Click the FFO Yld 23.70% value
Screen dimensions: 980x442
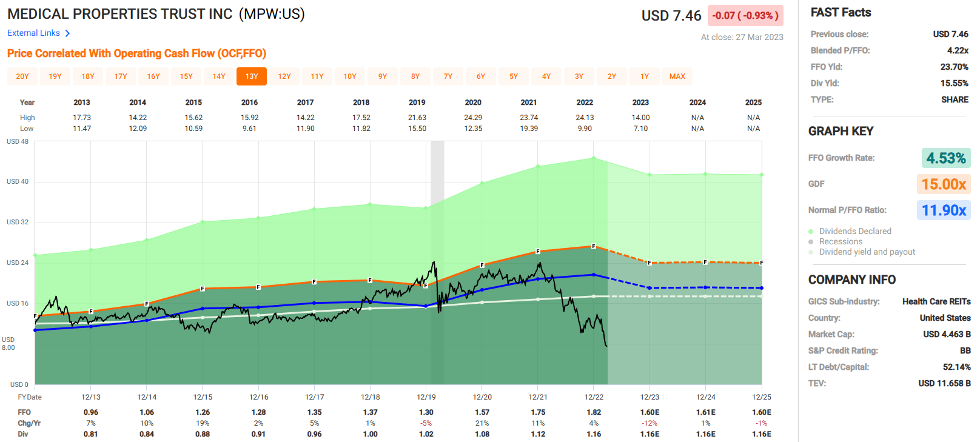(x=954, y=67)
